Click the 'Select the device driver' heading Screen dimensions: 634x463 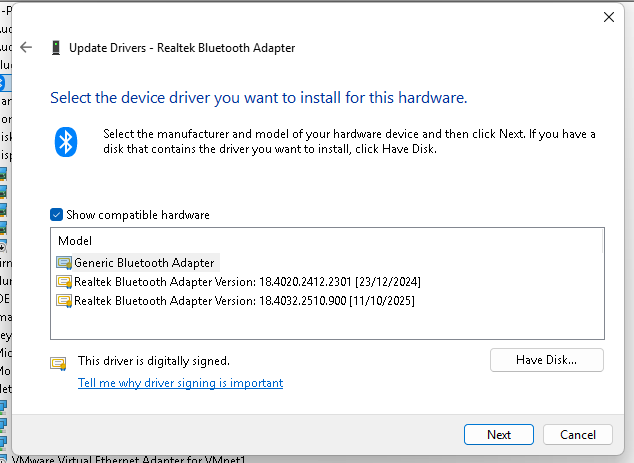pos(259,97)
